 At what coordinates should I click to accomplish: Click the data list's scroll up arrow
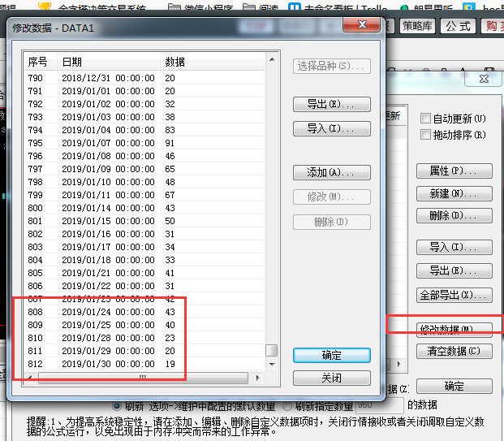pyautogui.click(x=272, y=59)
